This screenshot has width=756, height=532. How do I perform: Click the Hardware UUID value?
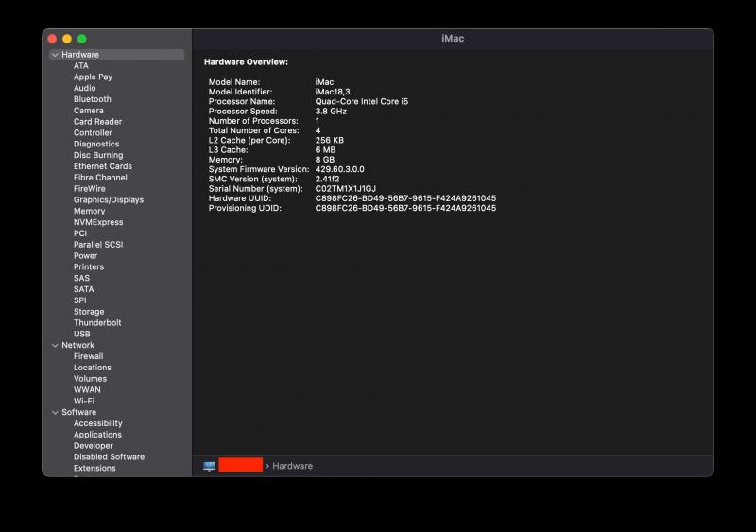(405, 198)
